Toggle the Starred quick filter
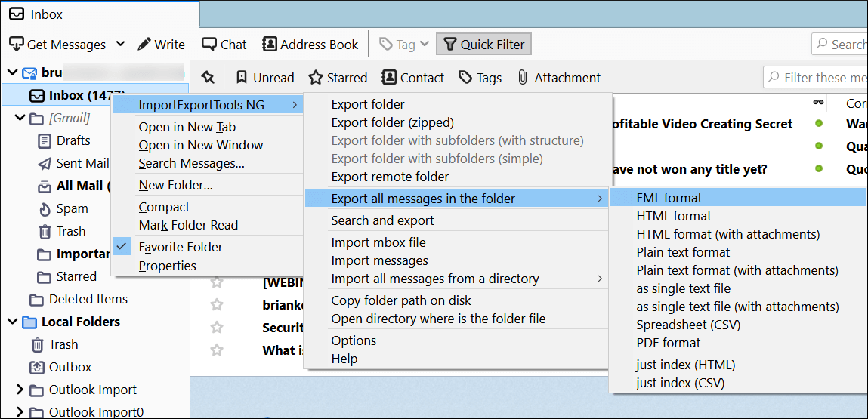Viewport: 868px width, 419px height. pyautogui.click(x=338, y=78)
